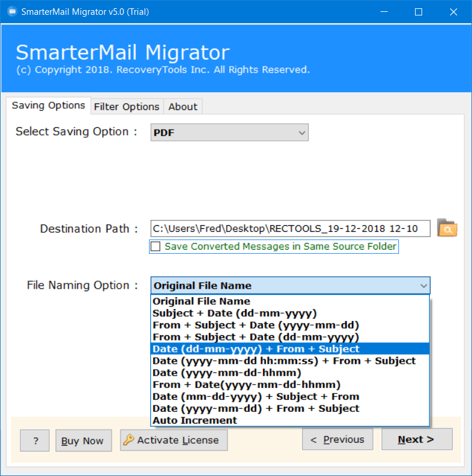The image size is (472, 476).
Task: Click the Next > button
Action: [x=417, y=439]
